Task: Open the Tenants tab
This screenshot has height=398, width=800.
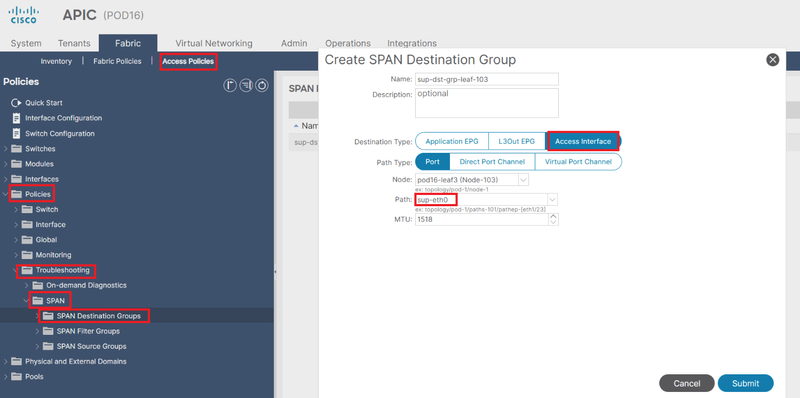Action: point(74,43)
